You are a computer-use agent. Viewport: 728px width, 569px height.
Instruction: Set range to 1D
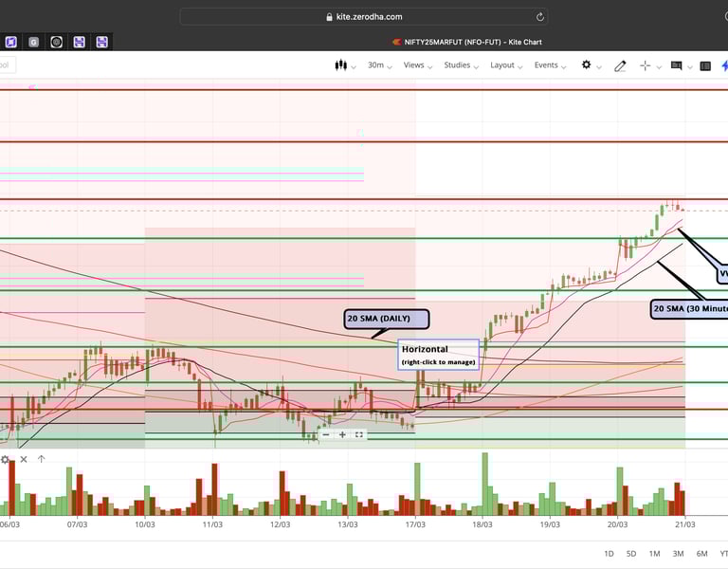pos(609,554)
